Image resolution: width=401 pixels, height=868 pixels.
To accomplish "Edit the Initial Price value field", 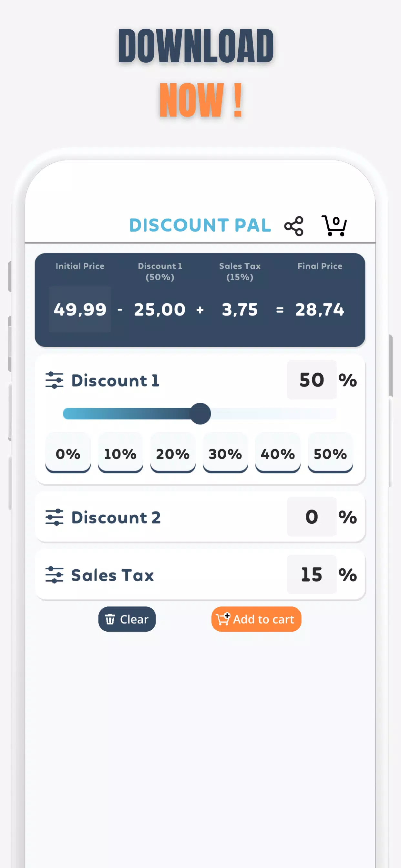I will (80, 309).
